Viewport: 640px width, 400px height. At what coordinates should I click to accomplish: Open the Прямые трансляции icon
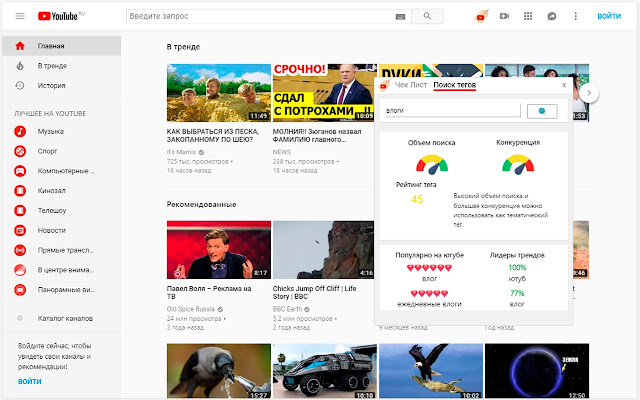pyautogui.click(x=20, y=250)
